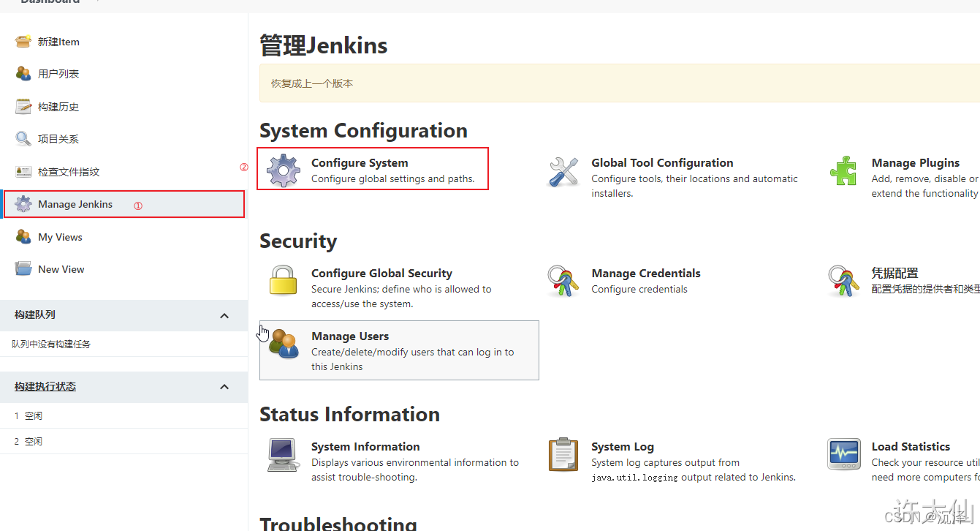Click 'Configure credentials' description text

click(x=639, y=289)
